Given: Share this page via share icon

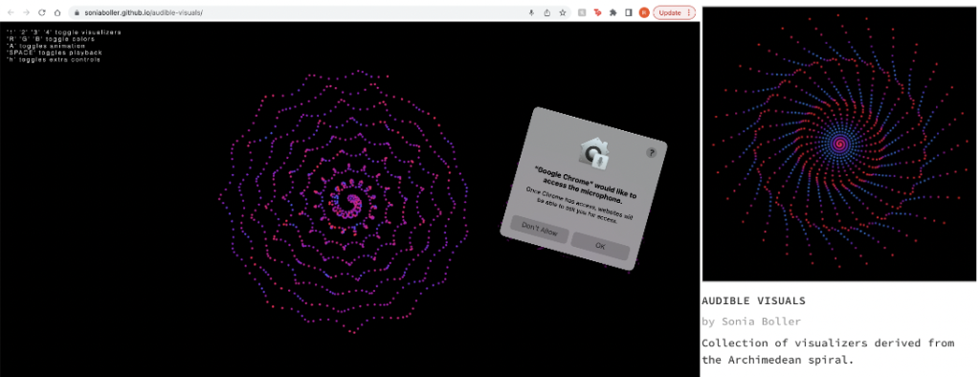Looking at the screenshot, I should [x=547, y=12].
